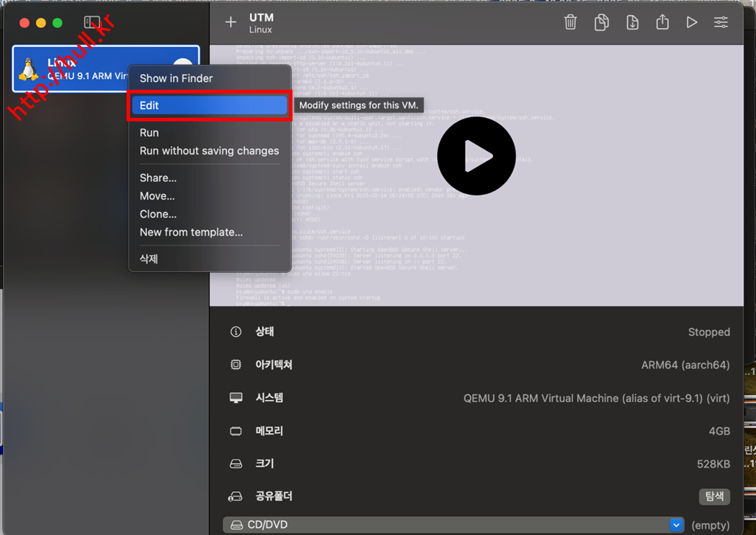The image size is (756, 535).
Task: Choose Run from the context menu
Action: (x=210, y=133)
